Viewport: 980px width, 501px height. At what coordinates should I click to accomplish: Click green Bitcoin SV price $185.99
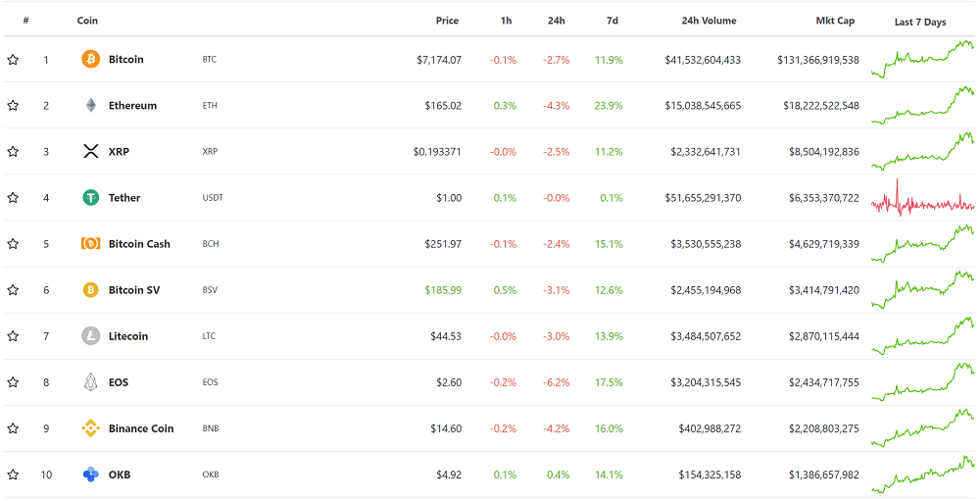(x=443, y=290)
